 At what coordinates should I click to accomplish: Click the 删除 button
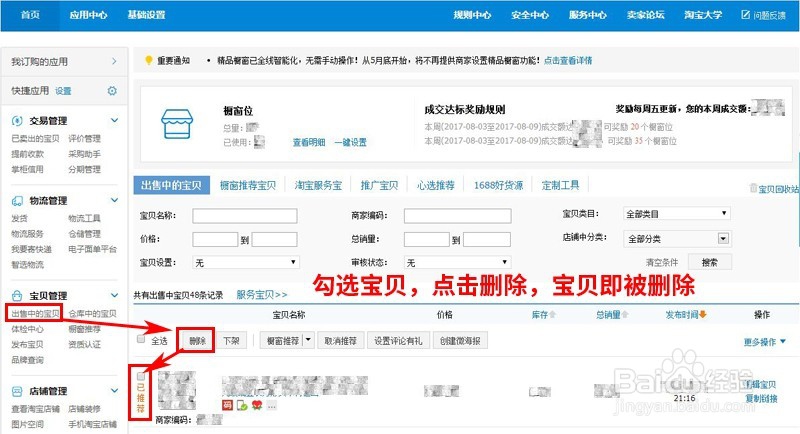(x=197, y=340)
